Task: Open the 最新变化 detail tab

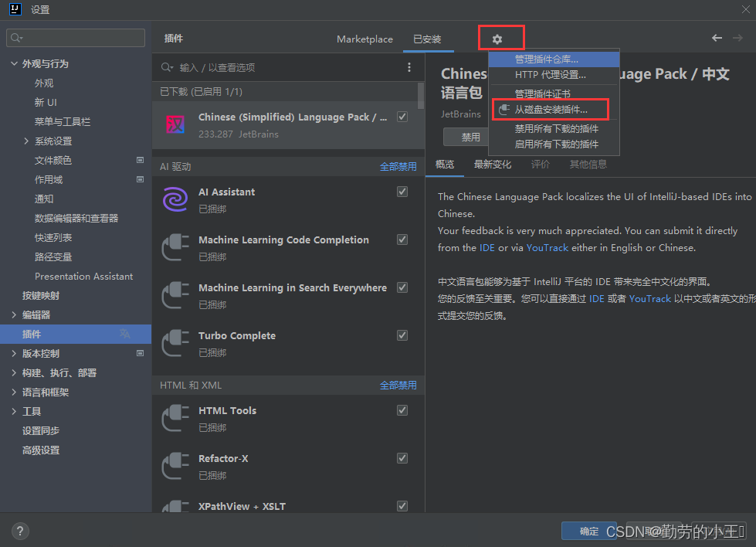Action: (492, 164)
